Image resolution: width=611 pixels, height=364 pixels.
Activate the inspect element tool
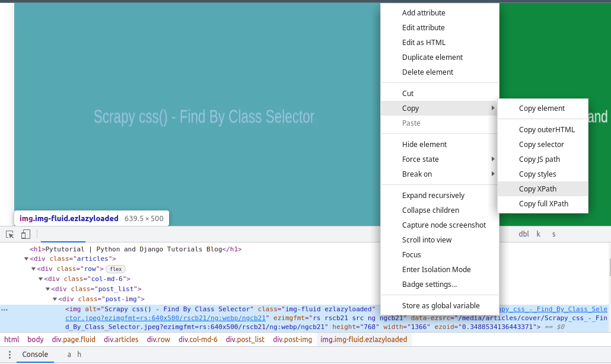9,234
